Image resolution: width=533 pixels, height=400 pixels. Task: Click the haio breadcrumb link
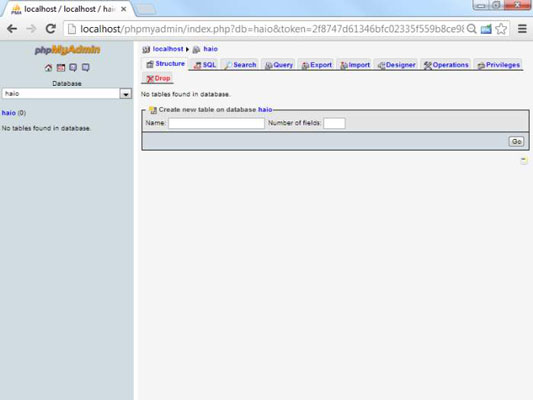[210, 49]
